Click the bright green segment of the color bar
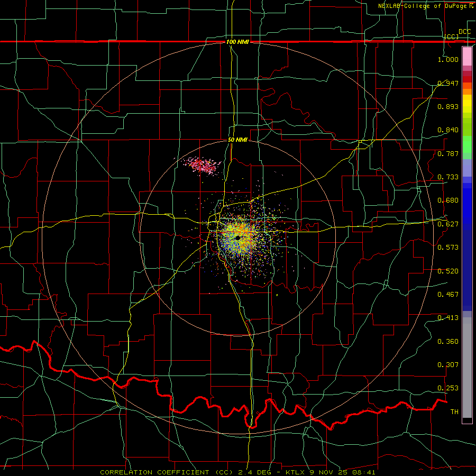This screenshot has height=476, width=476. [x=467, y=144]
